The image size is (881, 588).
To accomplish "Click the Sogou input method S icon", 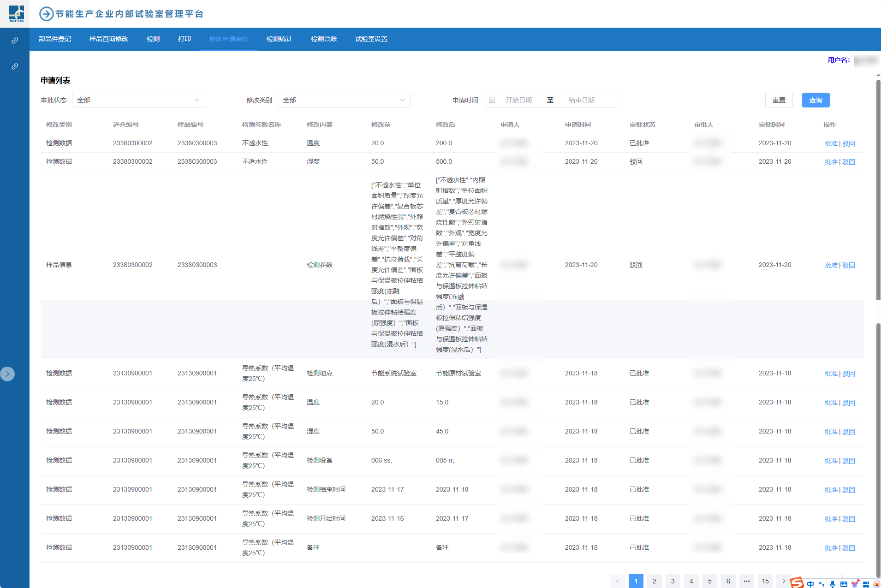I will [797, 582].
